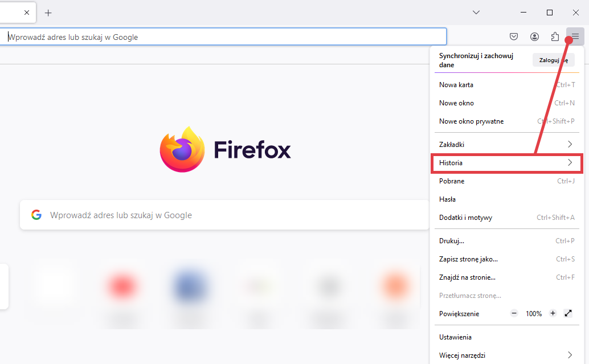Open Nowe okno prywatne

point(507,121)
